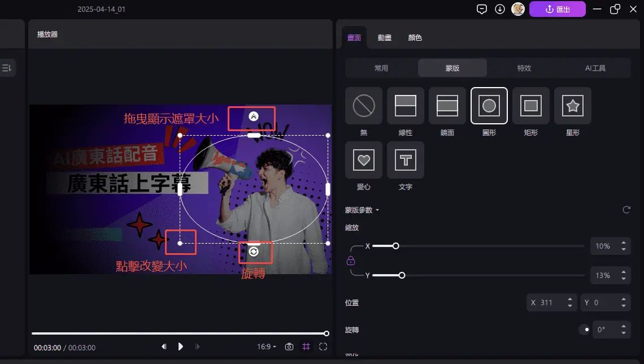This screenshot has height=364, width=644.
Task: Open the 16:9 aspect ratio dropdown
Action: [x=266, y=346]
